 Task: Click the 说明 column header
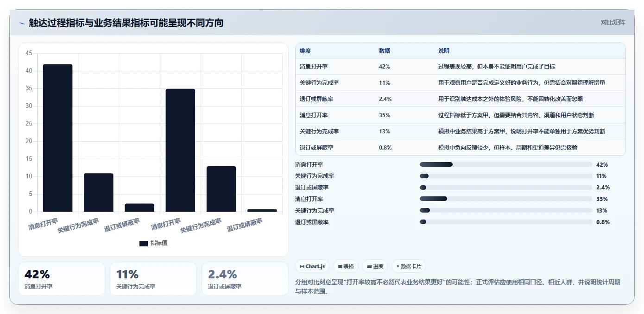click(444, 50)
